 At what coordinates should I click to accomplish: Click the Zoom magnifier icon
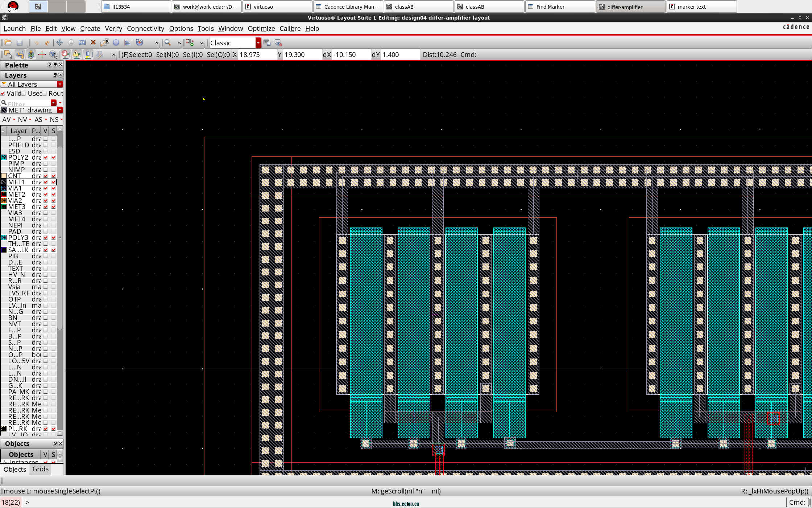point(167,43)
